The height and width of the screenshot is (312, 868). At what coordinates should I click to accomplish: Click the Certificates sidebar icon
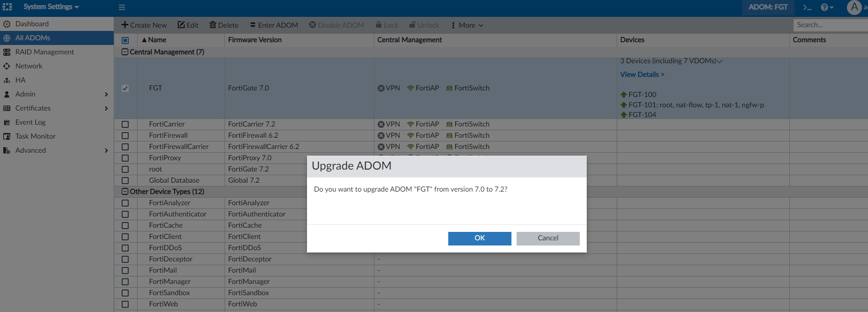7,108
